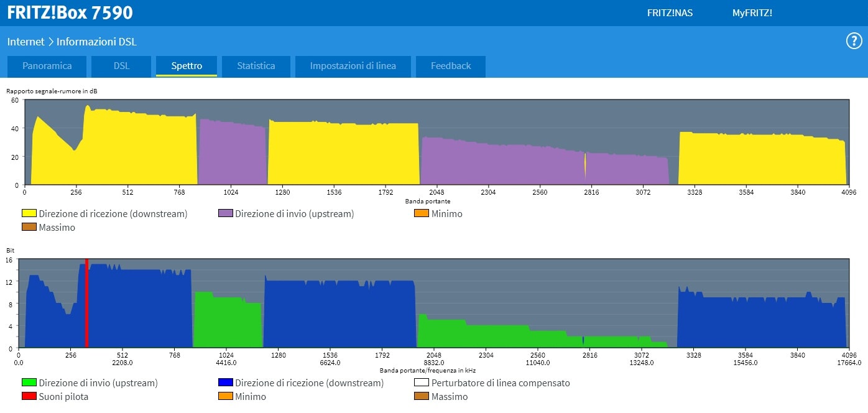Click the help question mark icon
Image resolution: width=868 pixels, height=413 pixels.
tap(853, 42)
